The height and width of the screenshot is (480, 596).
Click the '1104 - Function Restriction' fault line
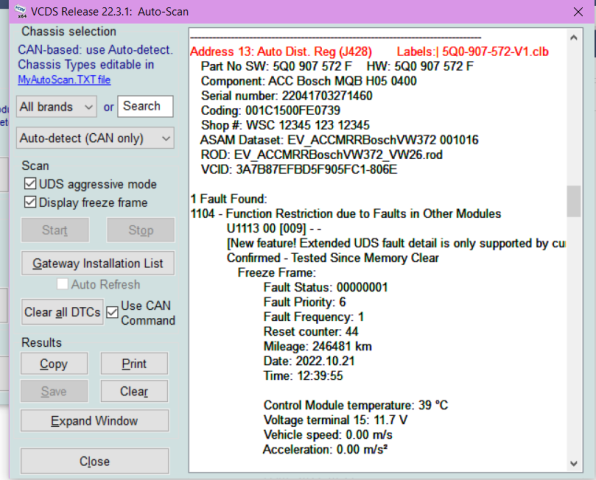pos(346,214)
